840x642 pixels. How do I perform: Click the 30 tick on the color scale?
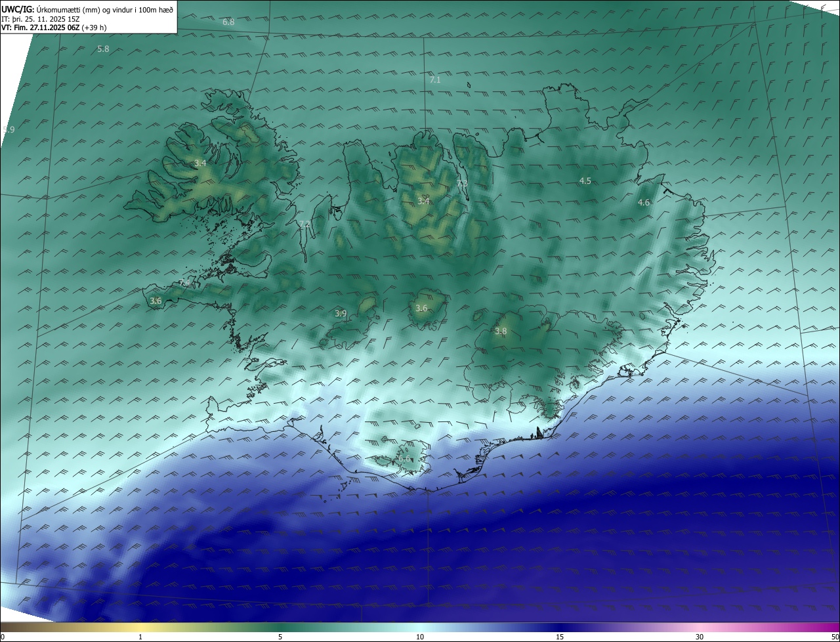(x=700, y=637)
